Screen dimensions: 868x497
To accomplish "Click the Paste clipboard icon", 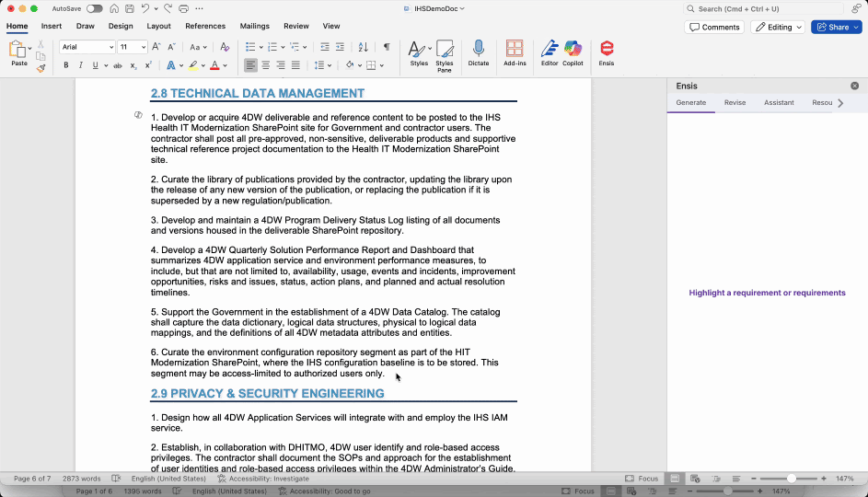I will click(x=17, y=50).
